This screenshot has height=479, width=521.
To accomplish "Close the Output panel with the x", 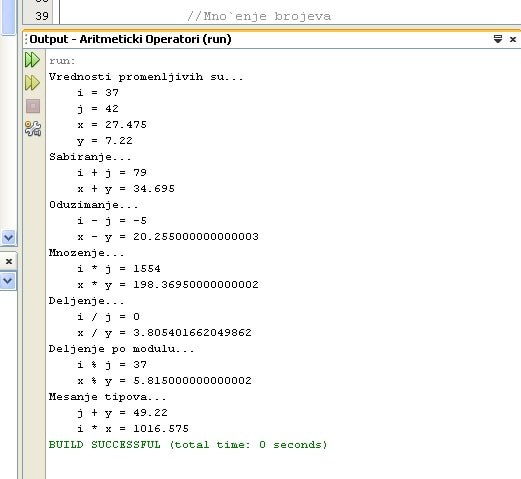I will pyautogui.click(x=513, y=39).
